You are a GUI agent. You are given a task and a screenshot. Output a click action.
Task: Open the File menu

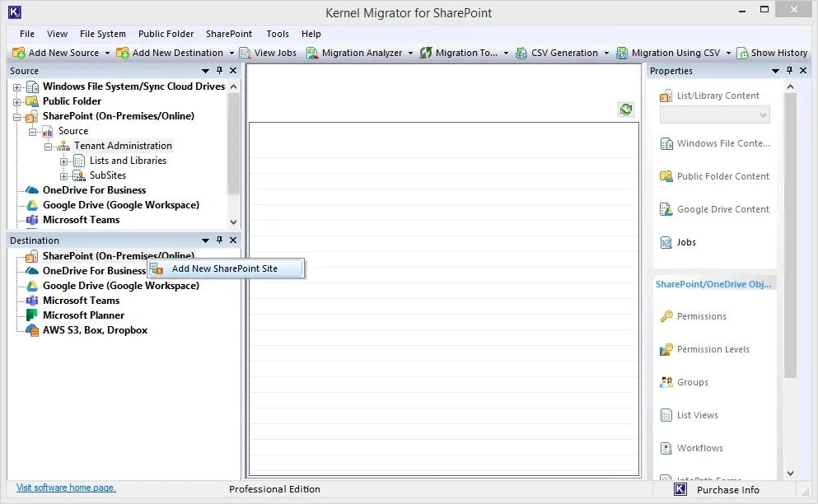click(x=27, y=34)
